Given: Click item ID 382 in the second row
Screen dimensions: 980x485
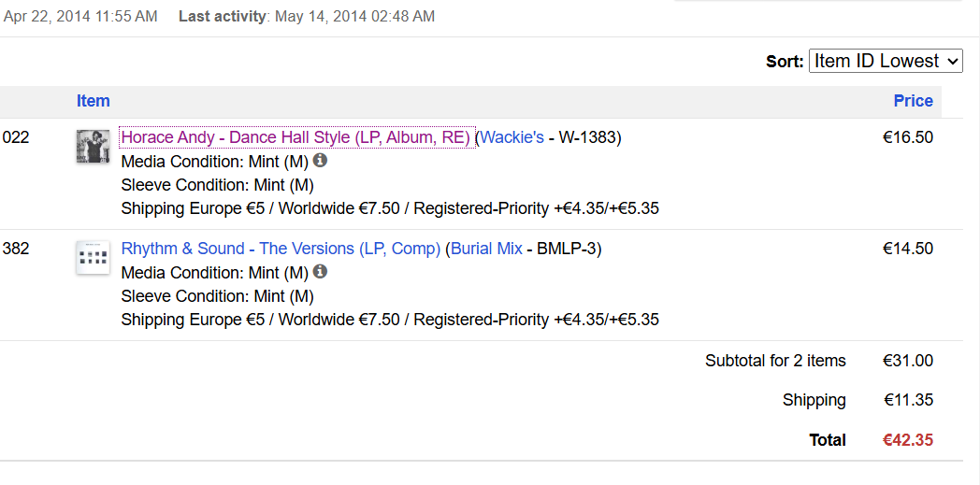Looking at the screenshot, I should tap(16, 249).
